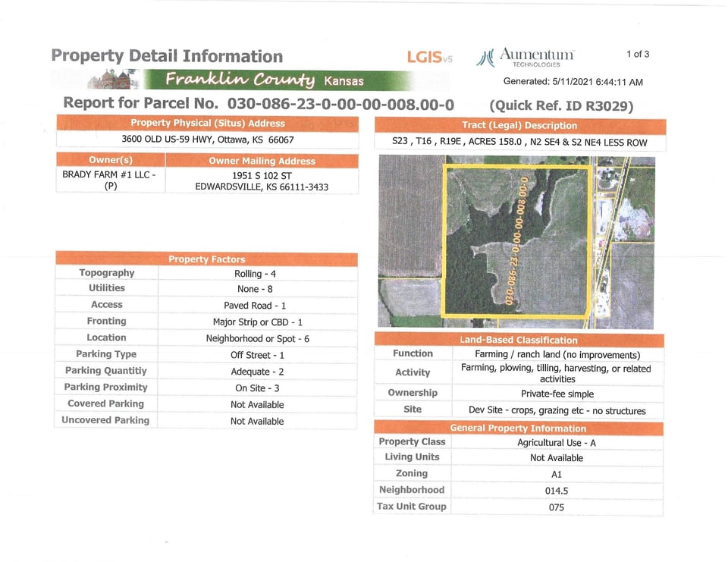Click the 'Activity' label
728x562 pixels.
click(413, 372)
